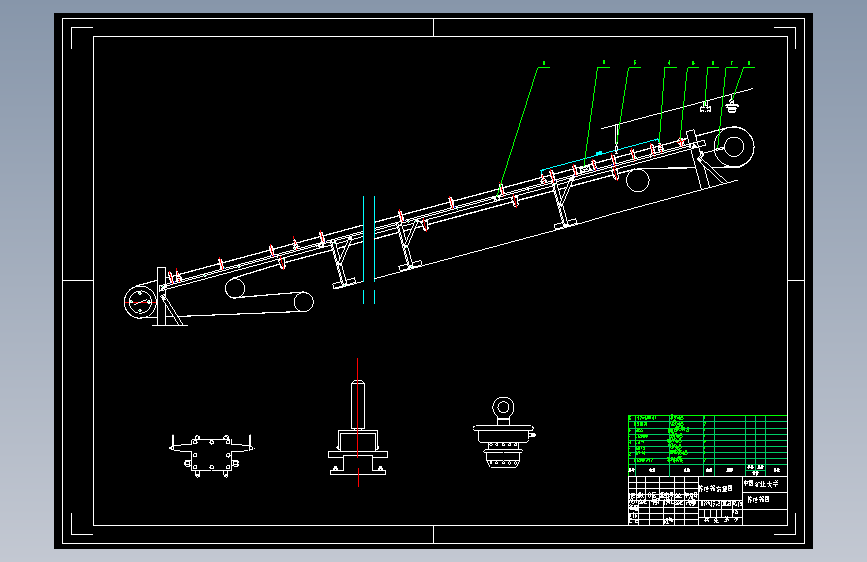Click the bend pulley below the head section
Screen dimensions: 867x562
click(638, 180)
